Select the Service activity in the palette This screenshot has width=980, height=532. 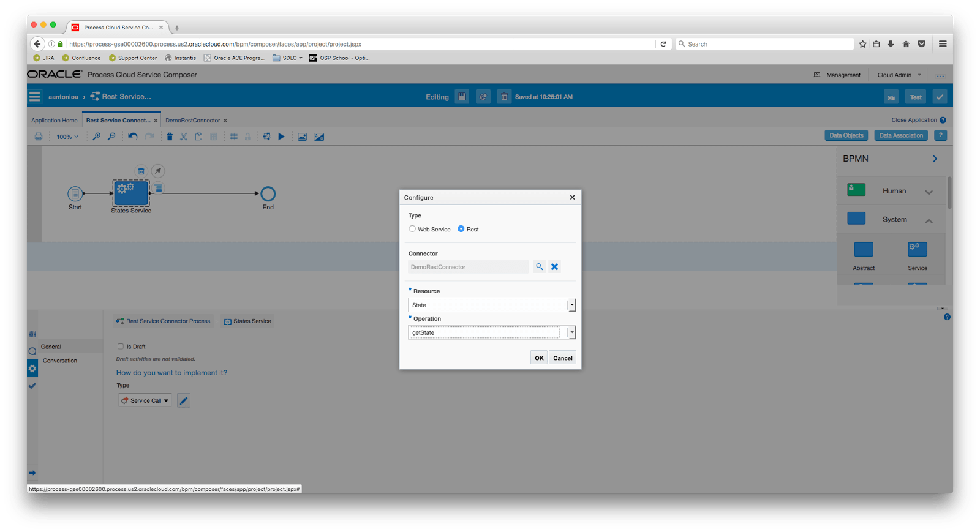[x=917, y=255]
